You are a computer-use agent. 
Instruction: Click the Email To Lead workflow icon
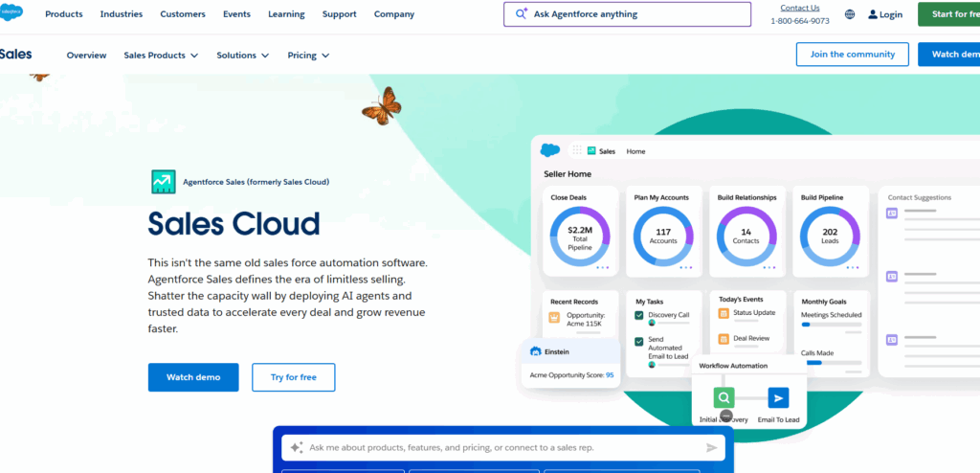click(778, 398)
